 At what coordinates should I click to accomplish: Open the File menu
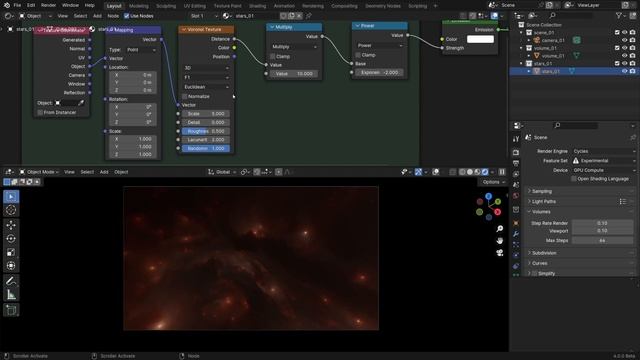click(17, 6)
